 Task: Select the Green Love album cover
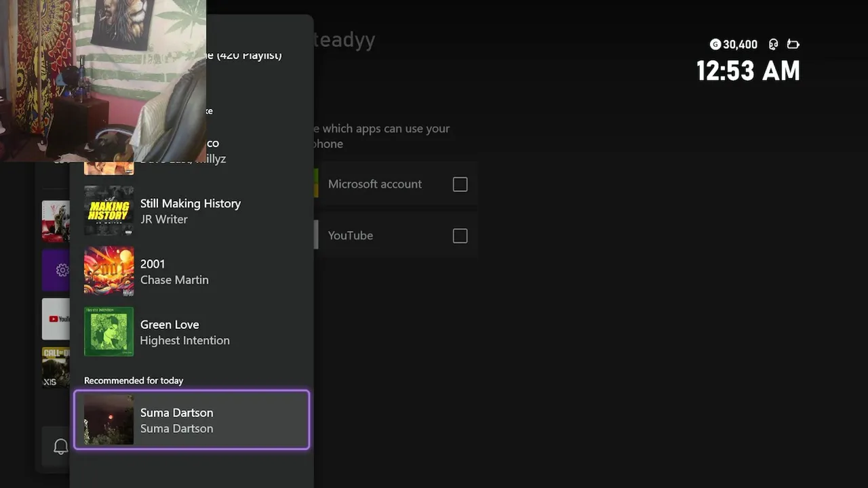click(x=108, y=332)
